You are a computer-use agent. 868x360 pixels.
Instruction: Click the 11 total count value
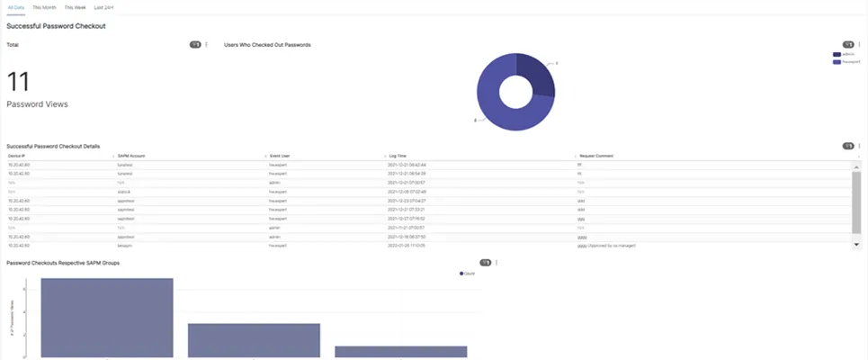point(18,82)
